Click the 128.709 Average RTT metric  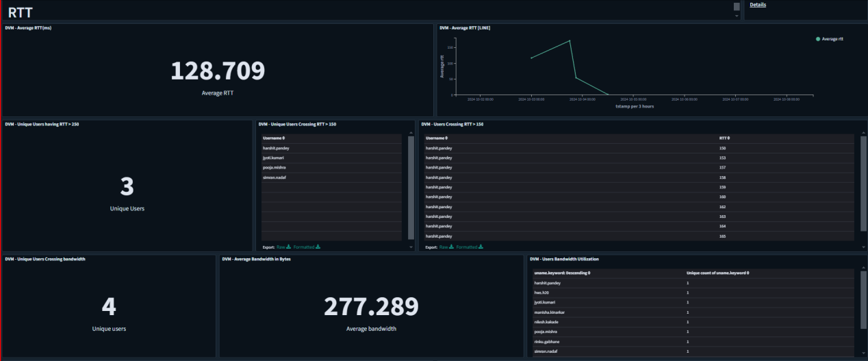pyautogui.click(x=217, y=71)
